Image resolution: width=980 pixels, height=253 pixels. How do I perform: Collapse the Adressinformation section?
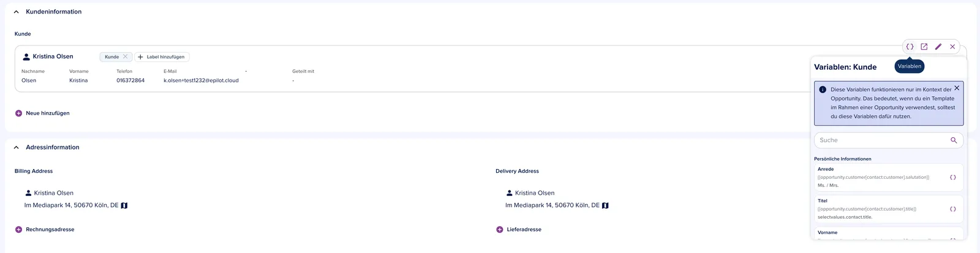(x=17, y=148)
